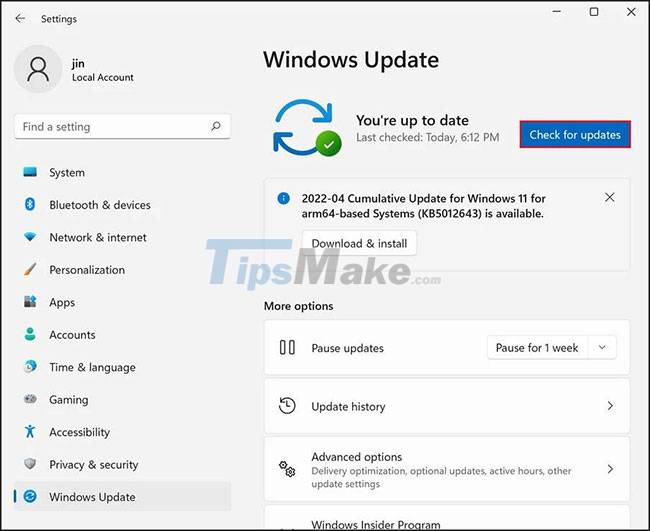Select Accounts in sidebar
This screenshot has height=531, width=650.
click(122, 335)
